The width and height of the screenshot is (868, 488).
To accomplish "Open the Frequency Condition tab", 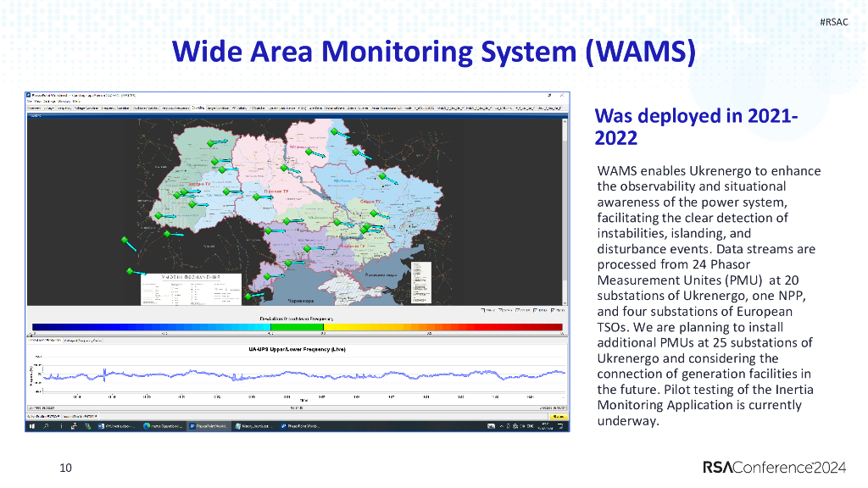I will 115,108.
